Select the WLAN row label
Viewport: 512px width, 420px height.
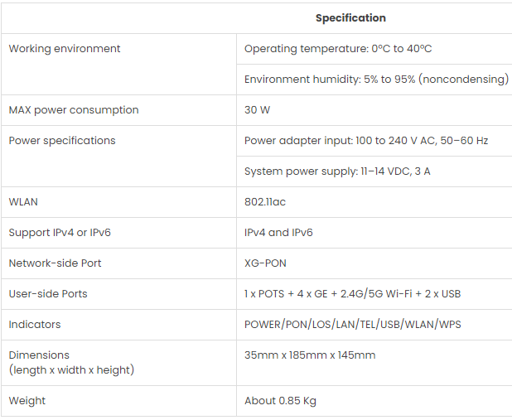pos(23,202)
